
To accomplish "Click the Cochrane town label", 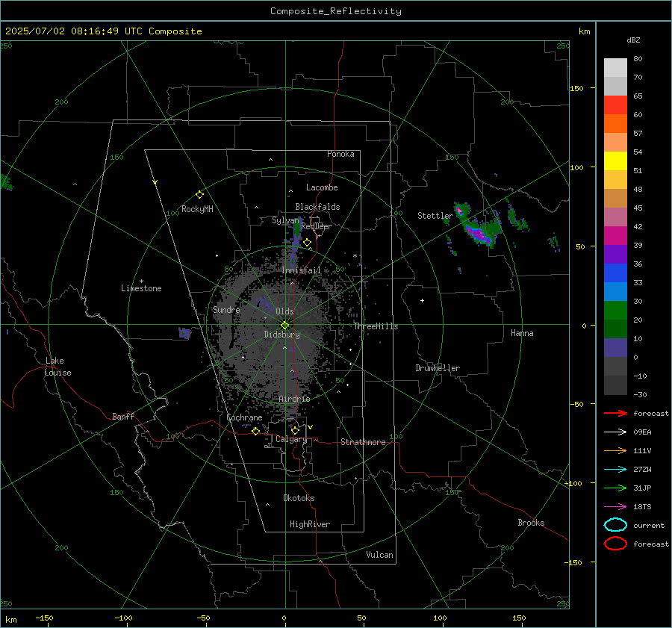I will click(244, 417).
